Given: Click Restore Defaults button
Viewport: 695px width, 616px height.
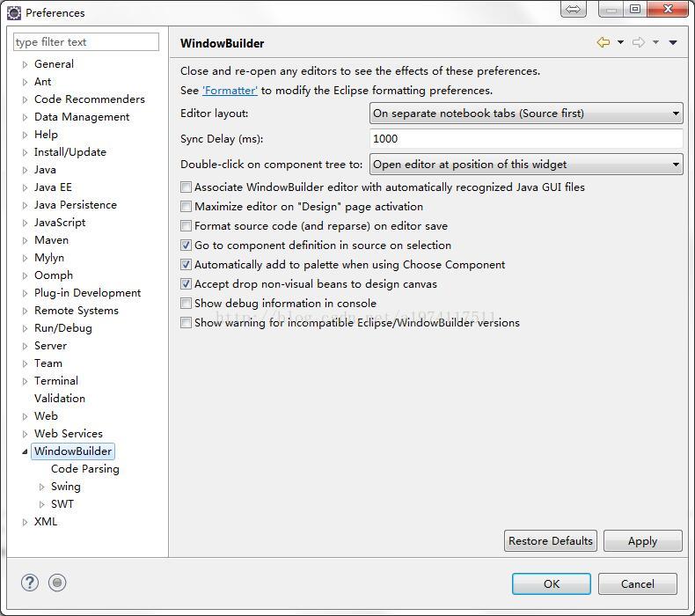Looking at the screenshot, I should tap(551, 540).
